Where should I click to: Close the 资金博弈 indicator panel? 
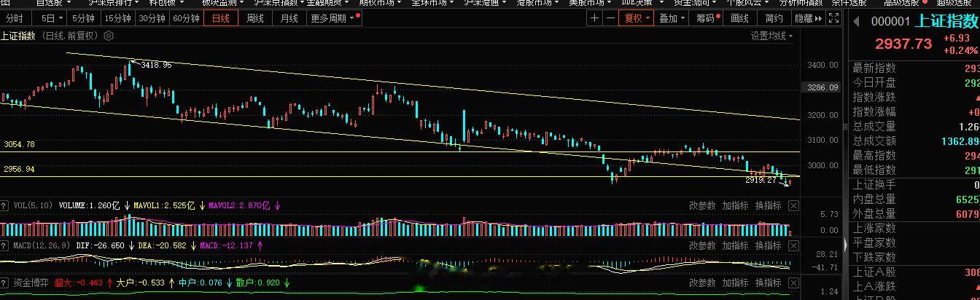[793, 283]
